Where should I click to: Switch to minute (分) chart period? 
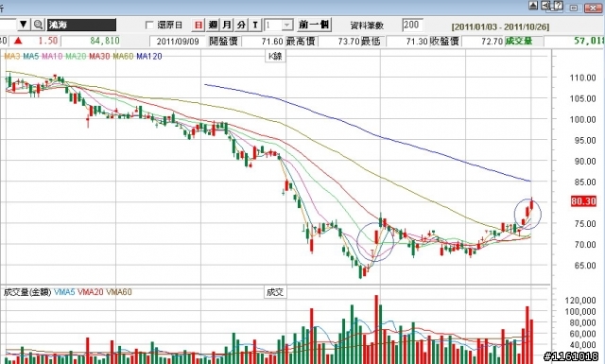(241, 26)
